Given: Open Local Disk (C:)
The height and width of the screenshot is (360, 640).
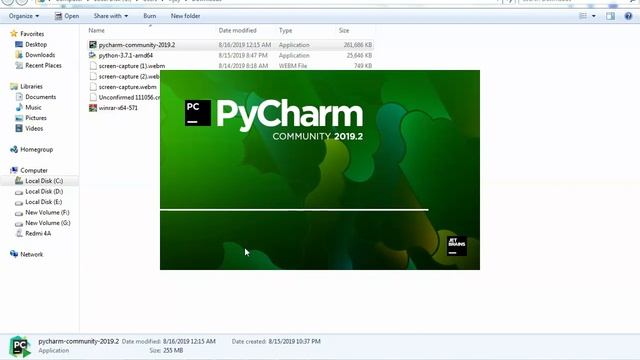Looking at the screenshot, I should pos(44,181).
